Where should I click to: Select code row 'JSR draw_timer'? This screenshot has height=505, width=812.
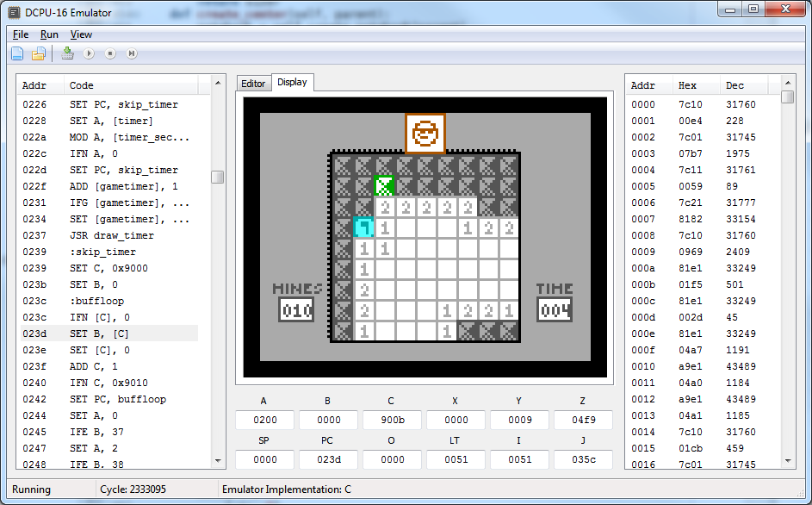(108, 235)
